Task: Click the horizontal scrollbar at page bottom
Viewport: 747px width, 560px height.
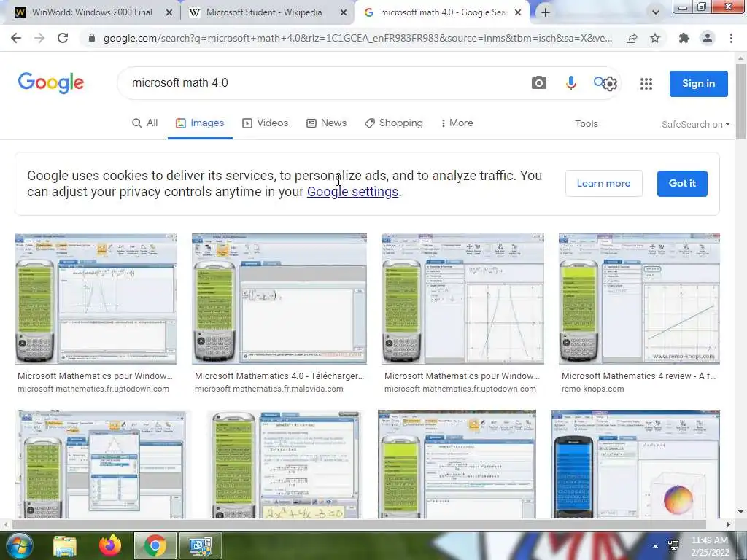Action: [358, 525]
